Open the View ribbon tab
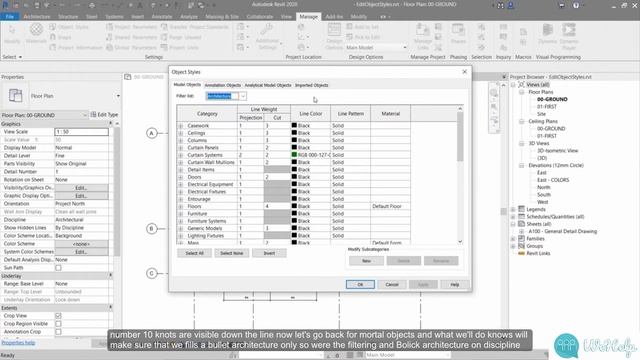 286,17
